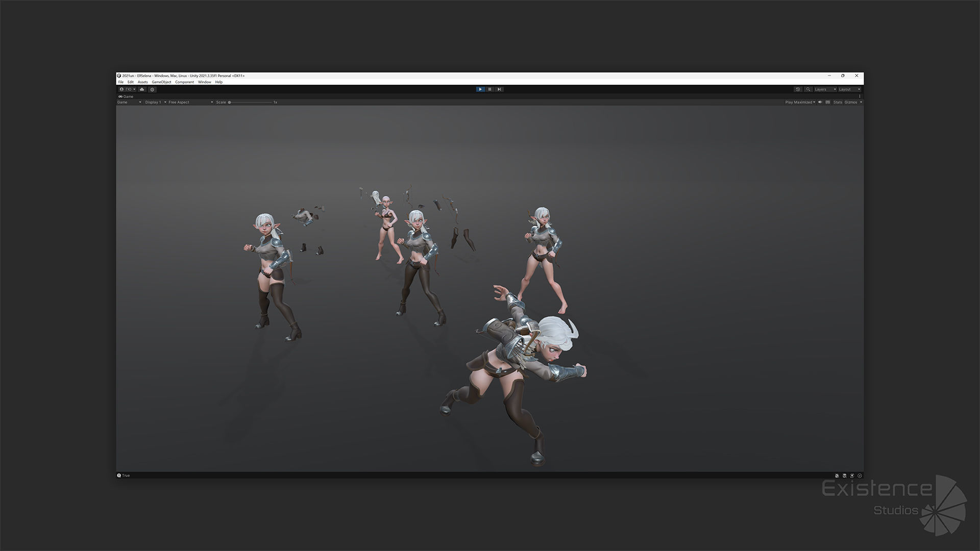Image resolution: width=980 pixels, height=551 pixels.
Task: Open the Component menu
Action: (x=184, y=82)
